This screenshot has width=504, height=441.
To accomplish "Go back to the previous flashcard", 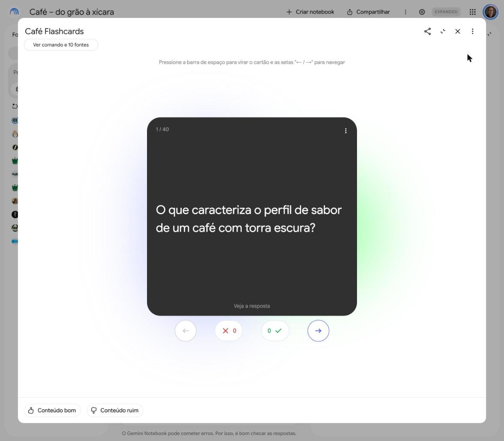I will (x=186, y=331).
